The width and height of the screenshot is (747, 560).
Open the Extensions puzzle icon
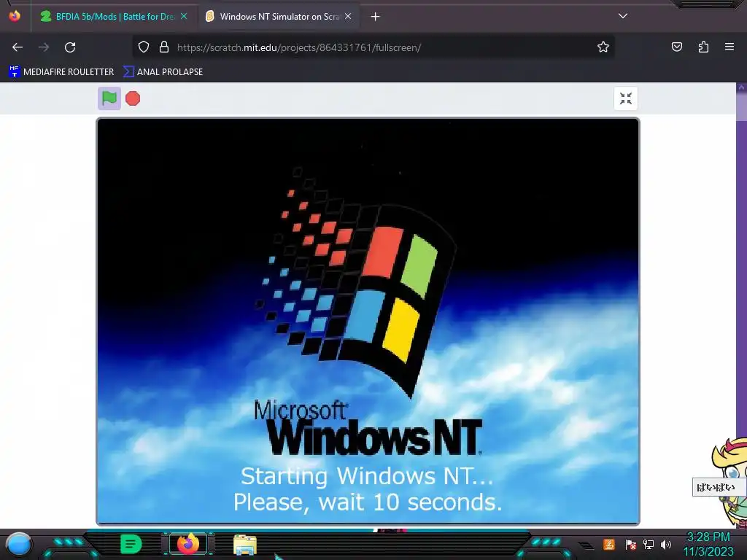coord(703,47)
